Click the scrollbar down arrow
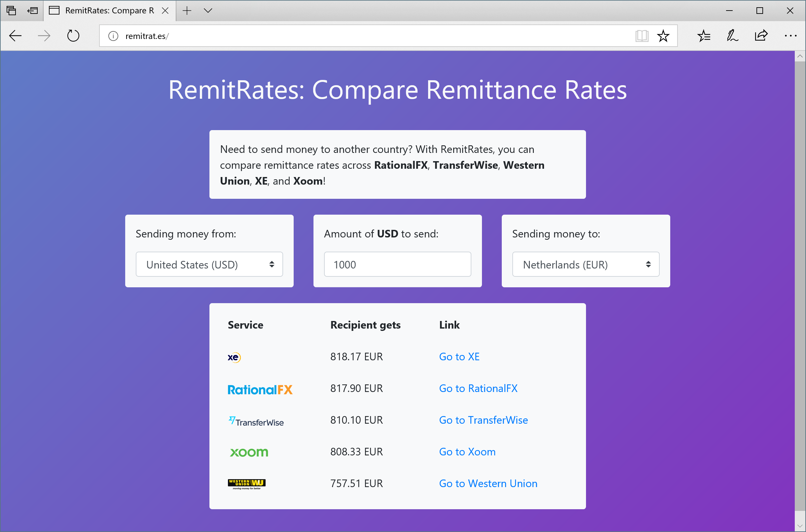The width and height of the screenshot is (806, 532). [x=800, y=526]
